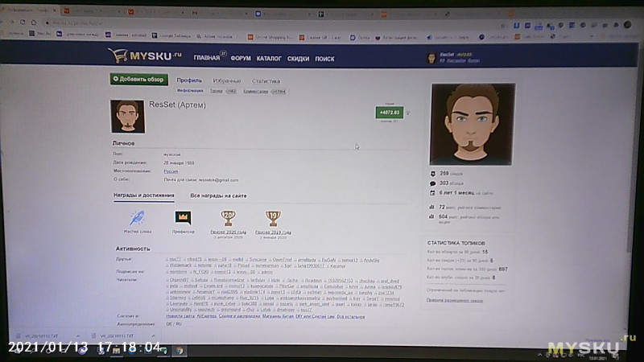Click the 2019 trophy award icon
This screenshot has width=644, height=362.
point(273,218)
